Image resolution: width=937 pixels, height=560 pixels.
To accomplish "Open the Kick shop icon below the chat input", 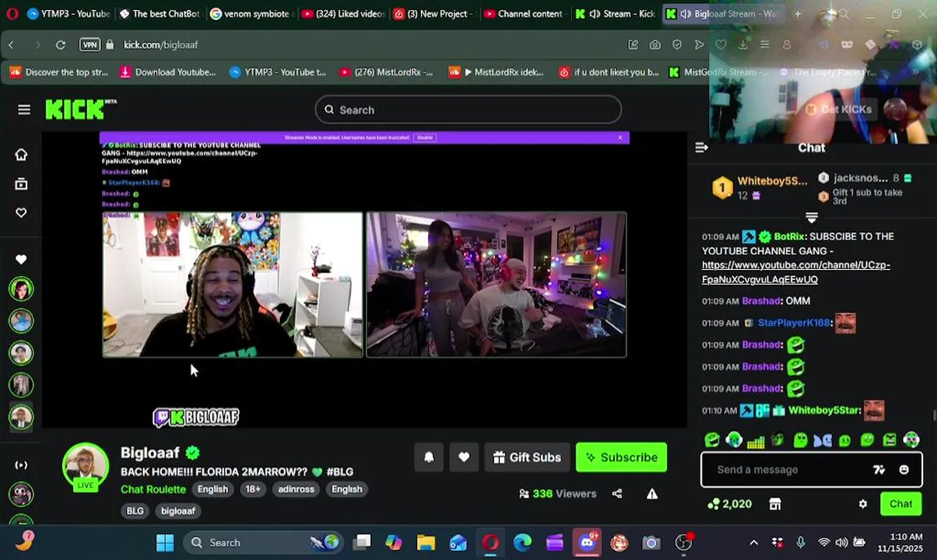I will click(x=775, y=504).
